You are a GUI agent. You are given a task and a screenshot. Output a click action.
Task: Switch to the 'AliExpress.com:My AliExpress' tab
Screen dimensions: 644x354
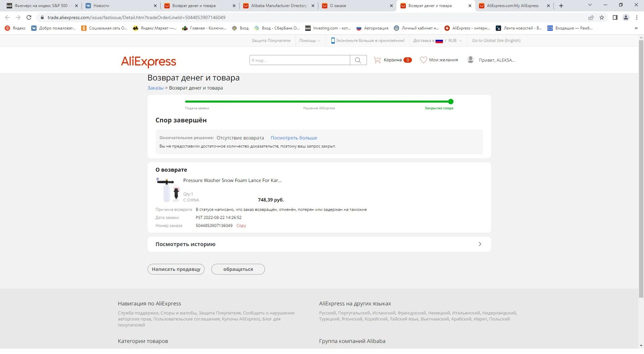pyautogui.click(x=513, y=6)
